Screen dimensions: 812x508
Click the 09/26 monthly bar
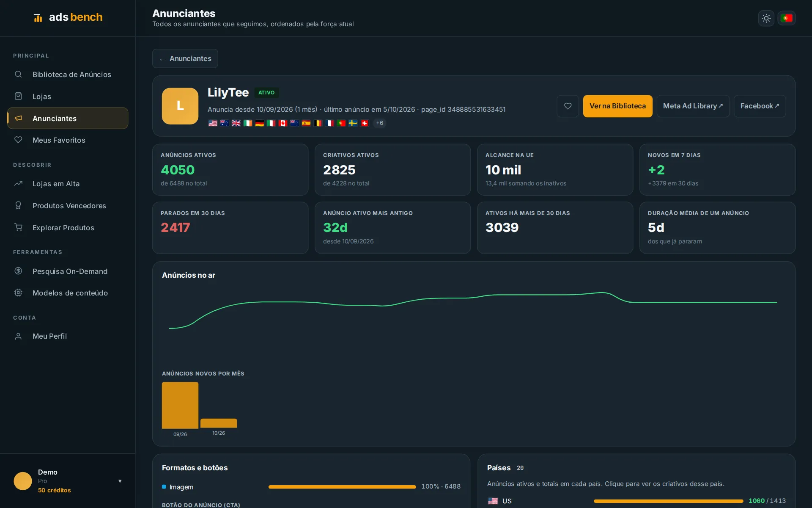tap(180, 405)
